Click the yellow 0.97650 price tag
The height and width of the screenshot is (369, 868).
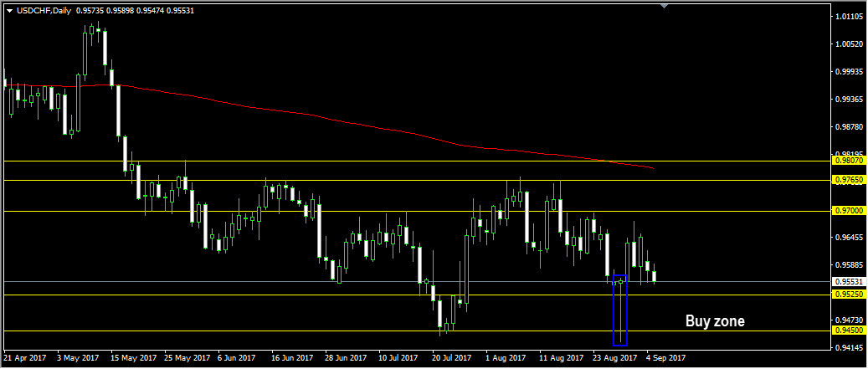click(x=850, y=181)
